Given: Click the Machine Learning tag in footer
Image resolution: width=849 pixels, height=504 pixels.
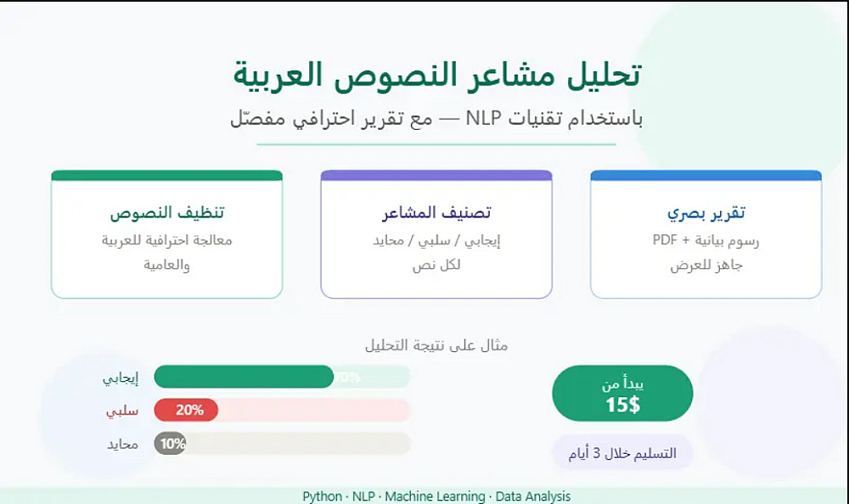Looking at the screenshot, I should click(x=435, y=496).
